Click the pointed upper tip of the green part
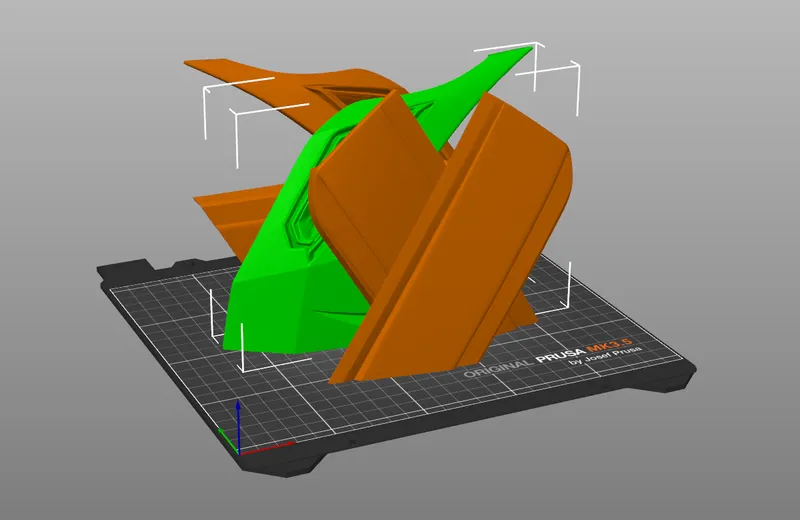The width and height of the screenshot is (800, 520). (x=527, y=49)
